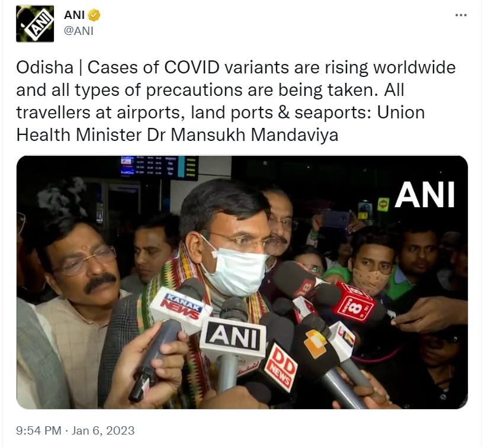Screen dimensions: 504x447
Task: Open the @ANI handle link
Action: (79, 31)
